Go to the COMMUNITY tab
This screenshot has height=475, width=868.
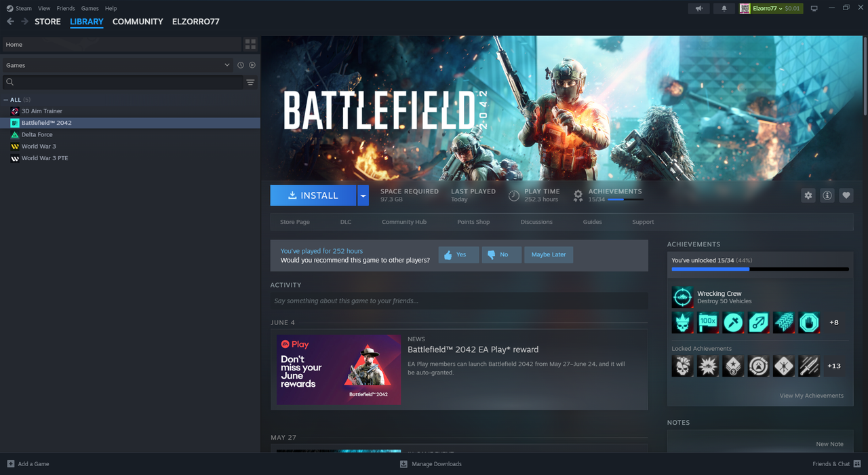click(x=138, y=22)
